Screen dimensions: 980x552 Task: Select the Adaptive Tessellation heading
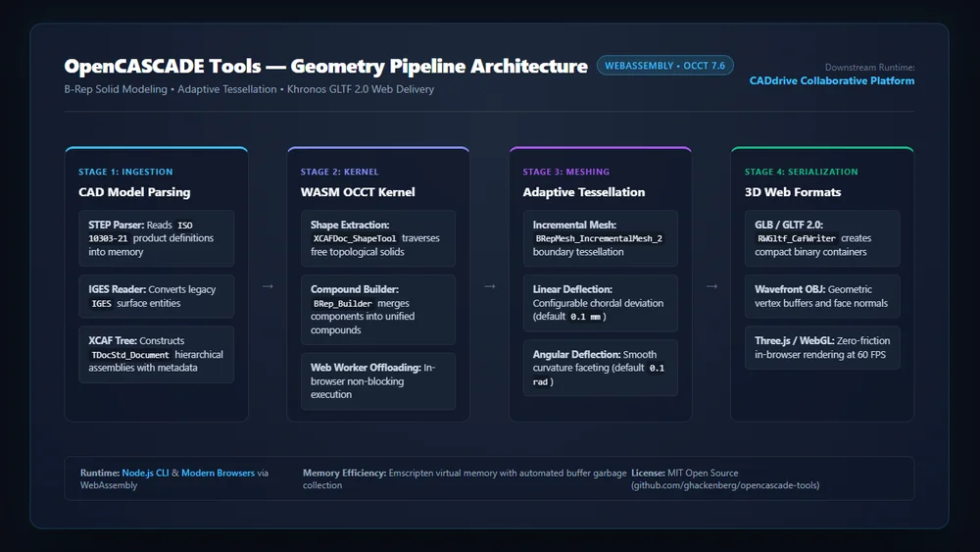(x=584, y=192)
